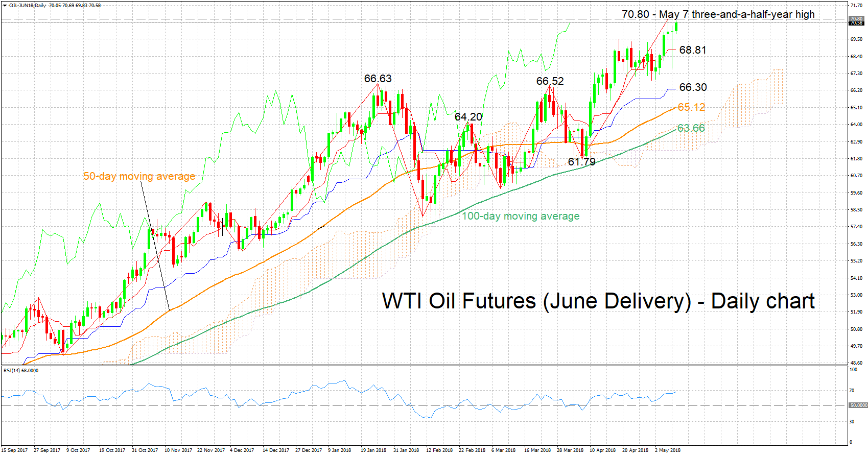Click the 15 Sep 2017 date label
The image size is (868, 456).
(x=15, y=450)
